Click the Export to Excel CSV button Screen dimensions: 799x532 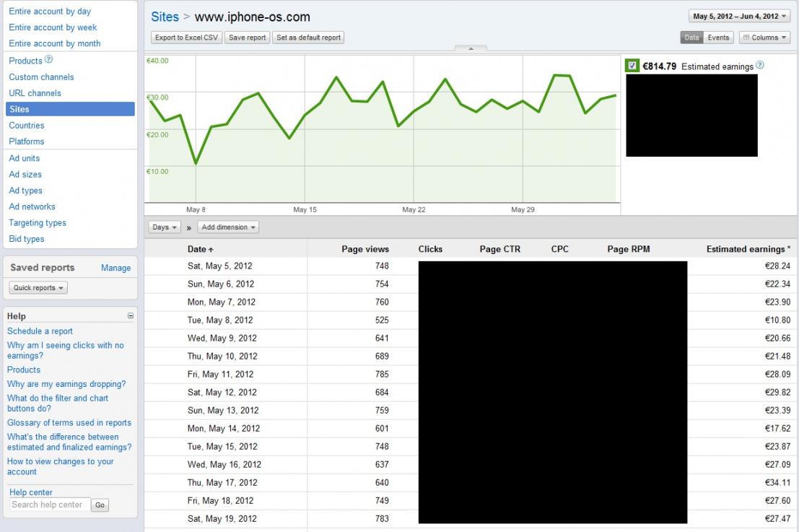(186, 38)
